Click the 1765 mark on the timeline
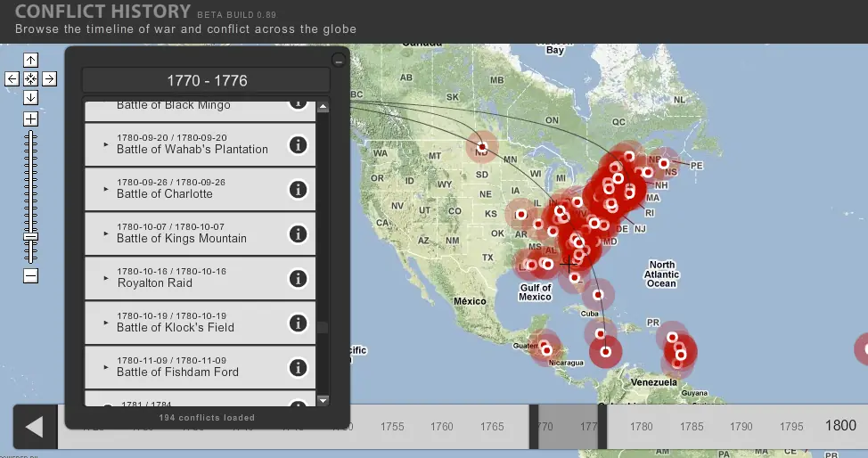This screenshot has width=868, height=458. point(492,427)
